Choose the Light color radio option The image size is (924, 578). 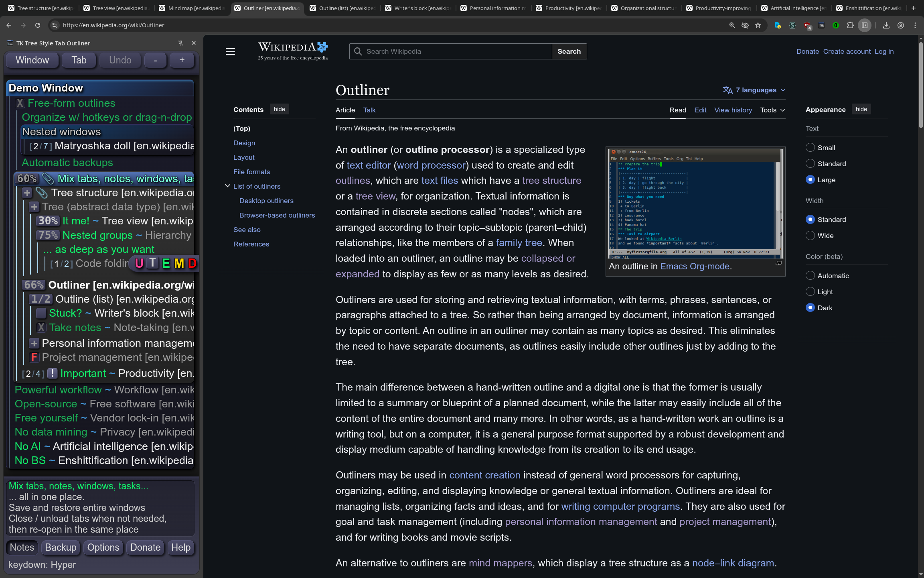click(x=810, y=292)
